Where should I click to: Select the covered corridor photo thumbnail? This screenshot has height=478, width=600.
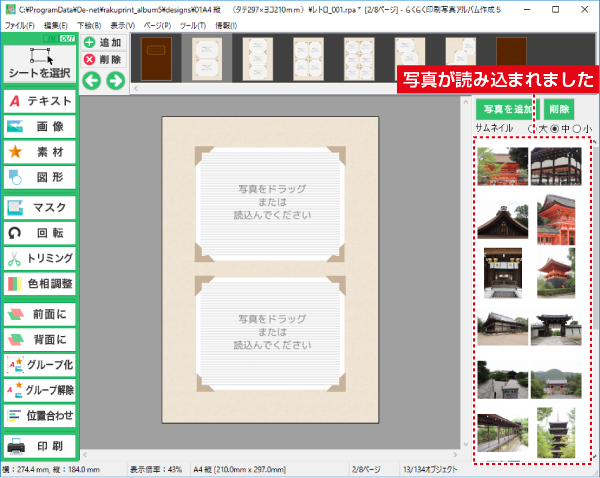pos(503,432)
